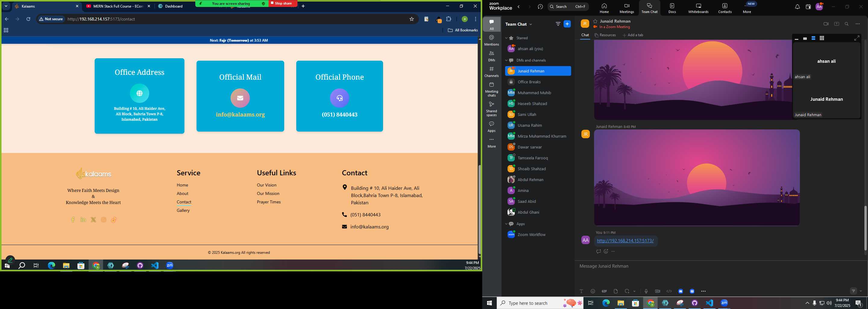The height and width of the screenshot is (309, 868).
Task: Open the Mentions section in Zoom sidebar
Action: coord(491,40)
